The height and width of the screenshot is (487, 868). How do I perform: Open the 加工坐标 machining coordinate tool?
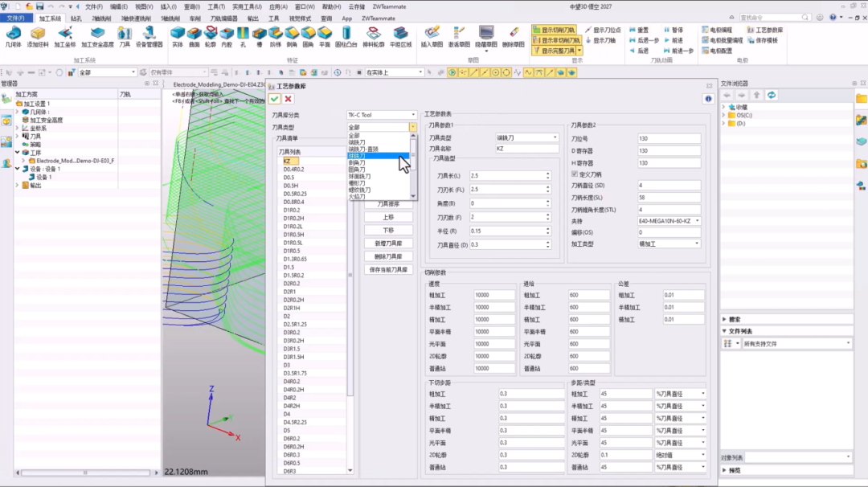[x=65, y=36]
